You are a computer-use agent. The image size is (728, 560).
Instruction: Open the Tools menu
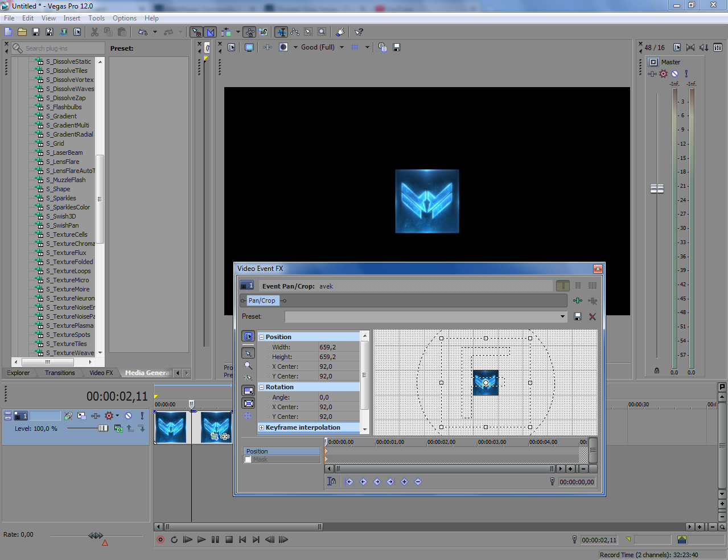pyautogui.click(x=96, y=18)
